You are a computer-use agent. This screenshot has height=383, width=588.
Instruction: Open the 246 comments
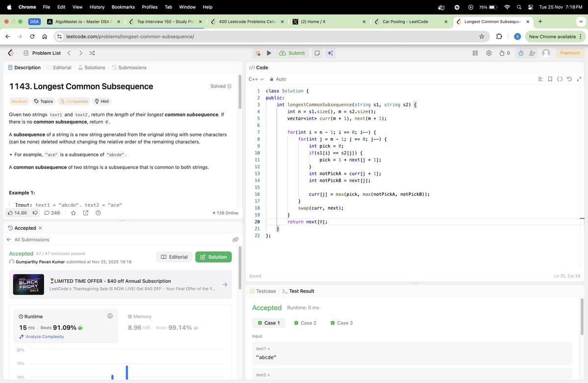[52, 213]
